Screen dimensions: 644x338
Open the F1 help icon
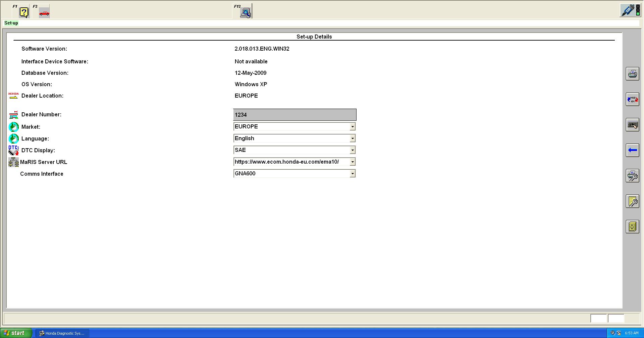[x=24, y=12]
